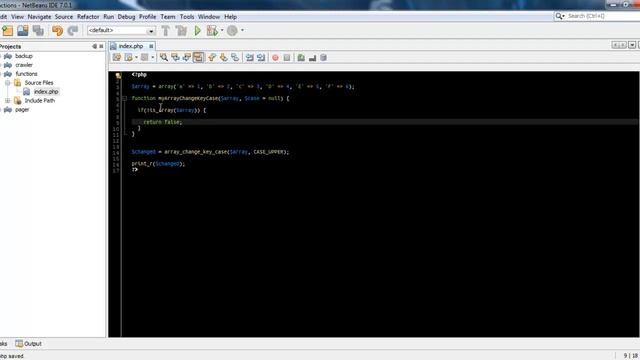
Task: Open the Source menu
Action: [x=64, y=17]
